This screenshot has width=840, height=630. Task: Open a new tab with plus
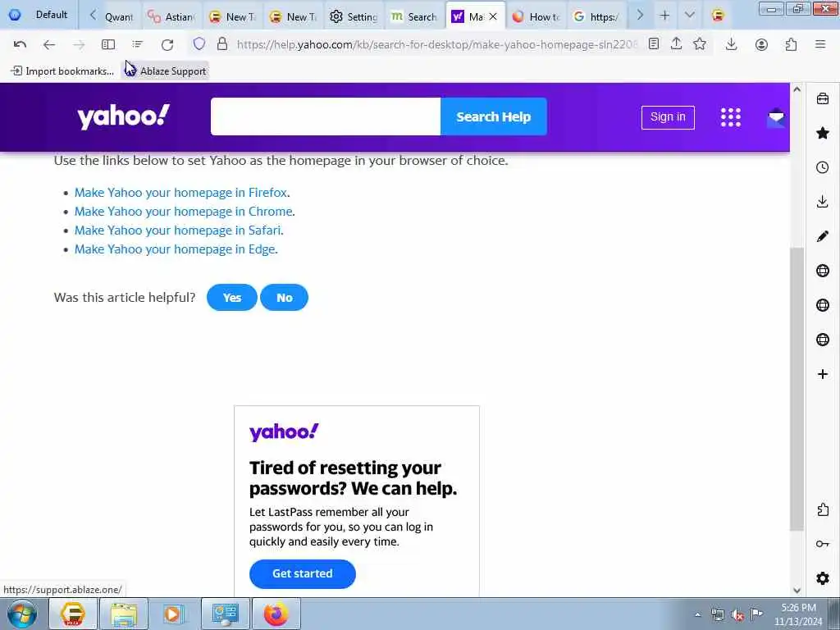[x=664, y=16]
